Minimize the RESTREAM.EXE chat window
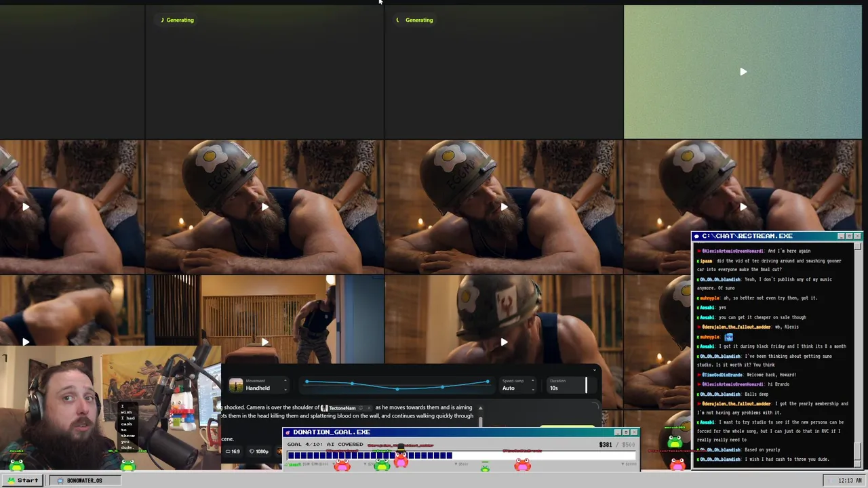This screenshot has height=488, width=868. tap(841, 236)
